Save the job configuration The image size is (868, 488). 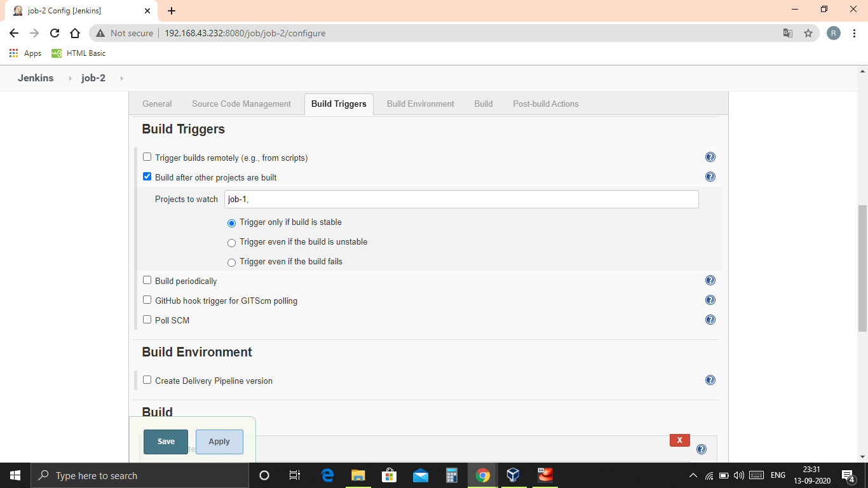166,442
